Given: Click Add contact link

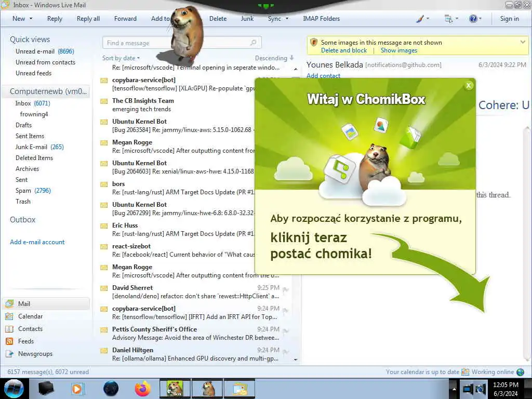Looking at the screenshot, I should pyautogui.click(x=323, y=76).
